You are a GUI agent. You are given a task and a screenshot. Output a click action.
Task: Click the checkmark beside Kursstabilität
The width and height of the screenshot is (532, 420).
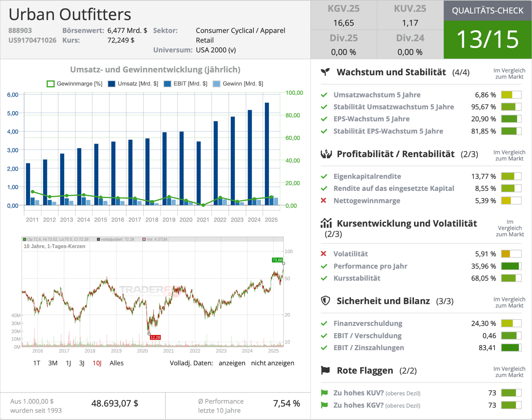click(x=324, y=278)
